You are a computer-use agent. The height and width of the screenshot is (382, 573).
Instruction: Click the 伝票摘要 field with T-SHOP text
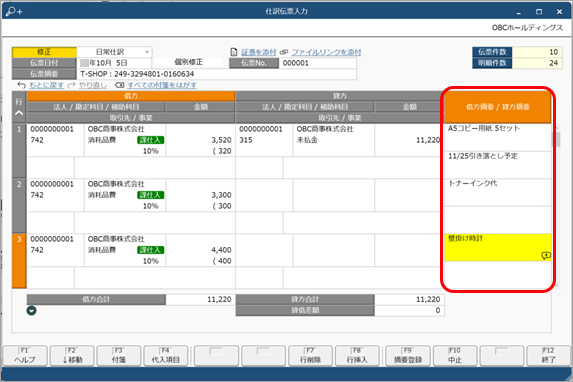(x=216, y=74)
